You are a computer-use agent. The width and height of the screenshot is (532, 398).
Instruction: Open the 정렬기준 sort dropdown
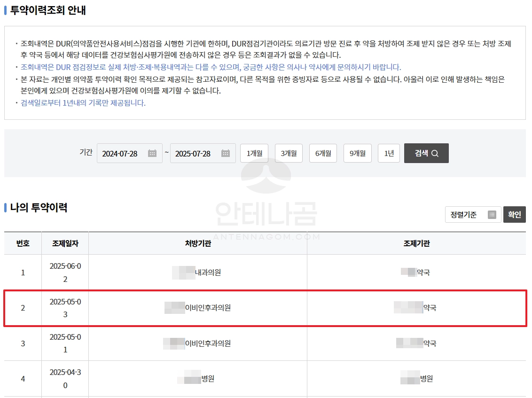[x=473, y=214]
